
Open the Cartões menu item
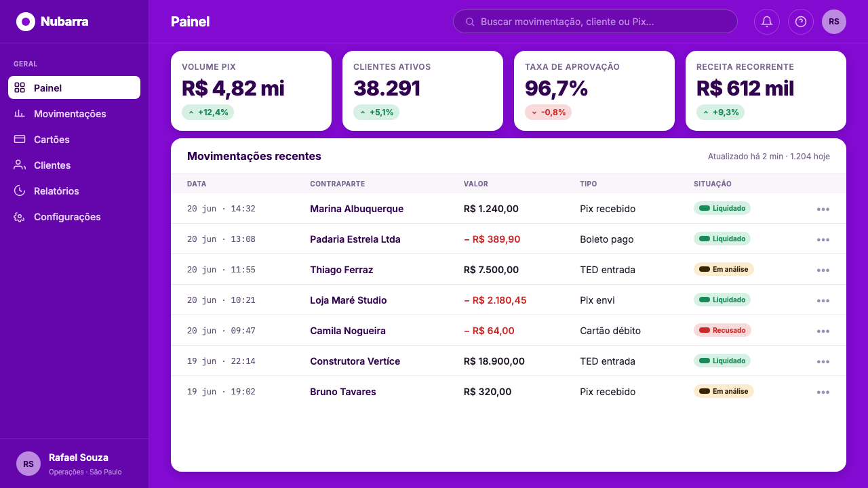pos(74,139)
